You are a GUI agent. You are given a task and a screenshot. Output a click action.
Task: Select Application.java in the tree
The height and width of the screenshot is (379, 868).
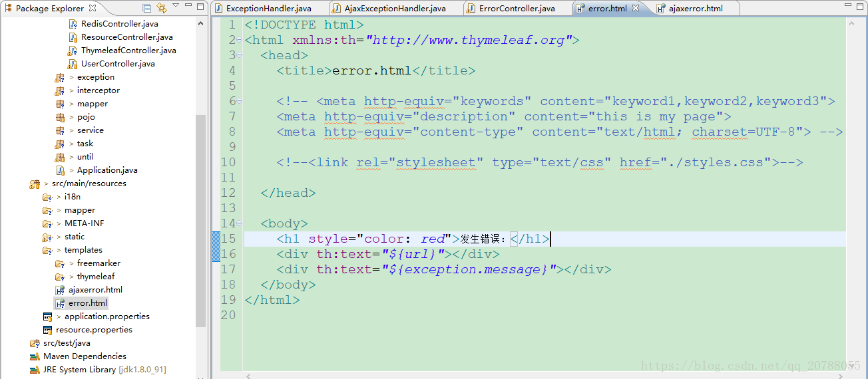pos(107,170)
